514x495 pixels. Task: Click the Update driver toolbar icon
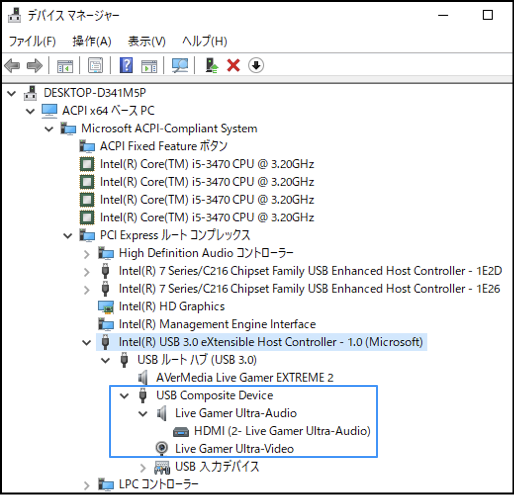tap(212, 65)
